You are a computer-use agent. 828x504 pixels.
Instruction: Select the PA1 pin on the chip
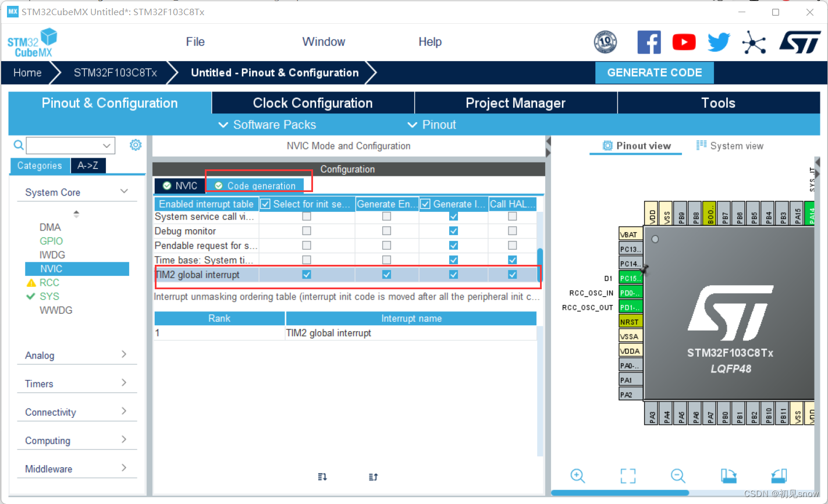(x=631, y=380)
